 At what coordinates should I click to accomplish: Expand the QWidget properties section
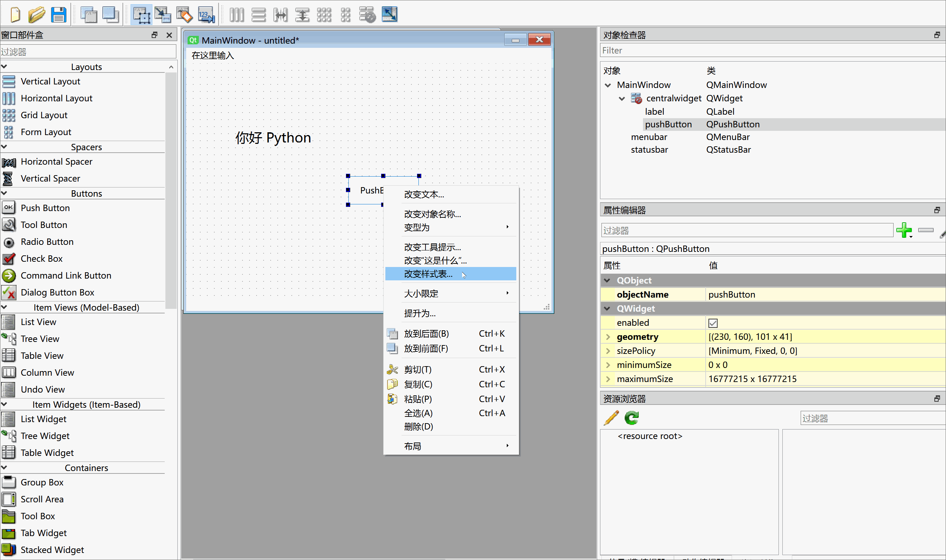pyautogui.click(x=607, y=308)
